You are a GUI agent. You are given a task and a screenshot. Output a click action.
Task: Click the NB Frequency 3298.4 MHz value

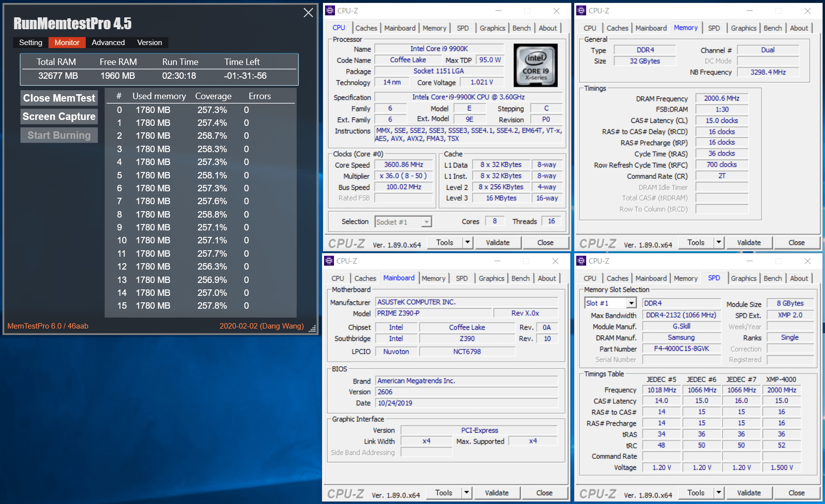point(768,72)
